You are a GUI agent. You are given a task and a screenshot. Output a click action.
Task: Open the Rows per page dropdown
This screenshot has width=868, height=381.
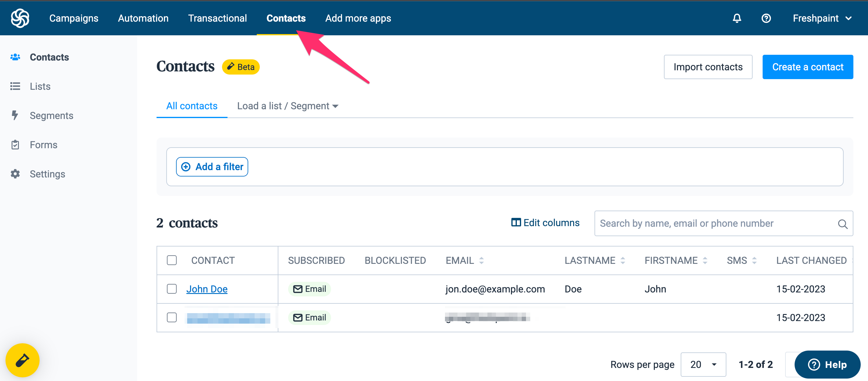(703, 365)
